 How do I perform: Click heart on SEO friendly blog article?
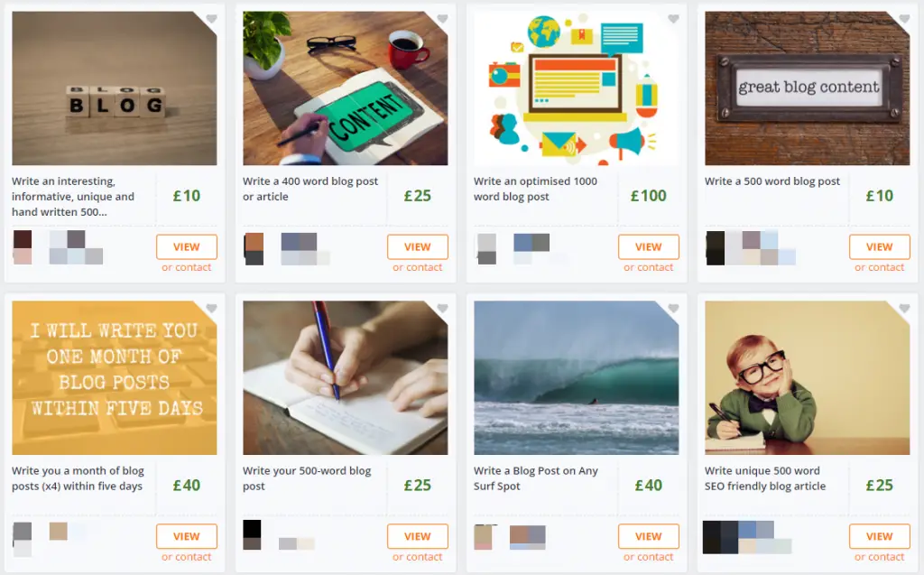(904, 309)
